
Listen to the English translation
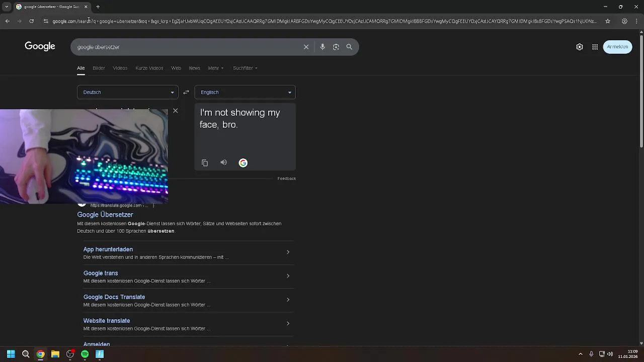223,162
